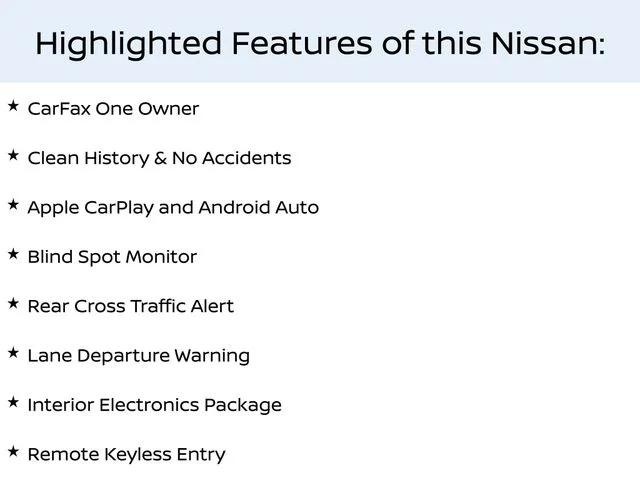This screenshot has width=640, height=480.
Task: Select the Interior Electronics Package feature
Action: pos(154,405)
